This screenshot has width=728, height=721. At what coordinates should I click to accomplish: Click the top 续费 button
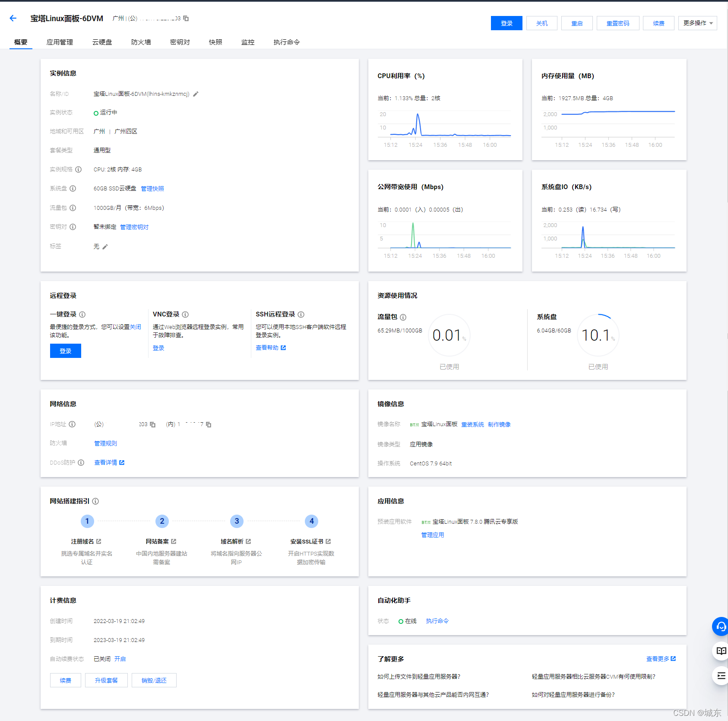(658, 23)
